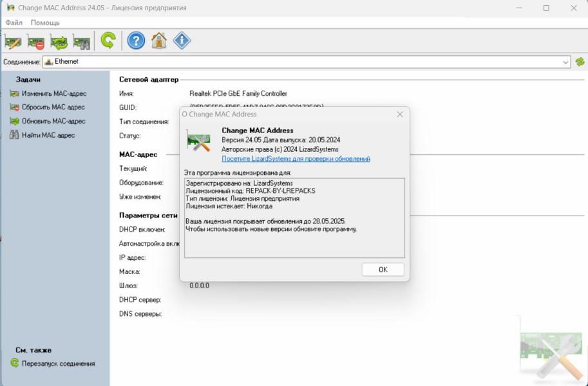
Task: Click the blue diamond About info toolbar icon
Action: click(182, 41)
